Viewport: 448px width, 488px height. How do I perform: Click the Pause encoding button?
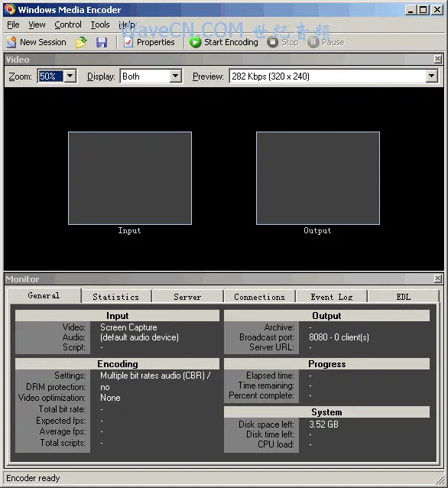(x=326, y=42)
